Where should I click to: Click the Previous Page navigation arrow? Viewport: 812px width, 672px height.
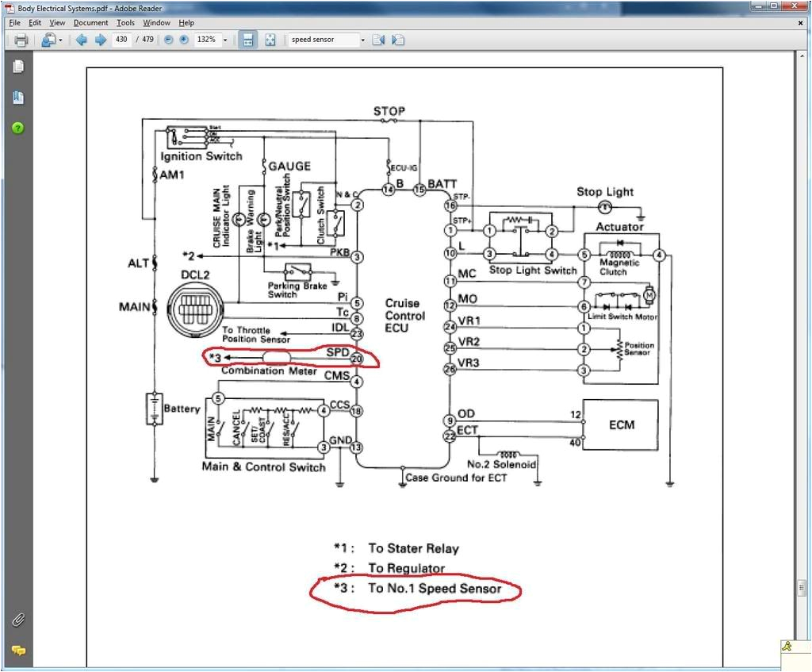click(82, 40)
